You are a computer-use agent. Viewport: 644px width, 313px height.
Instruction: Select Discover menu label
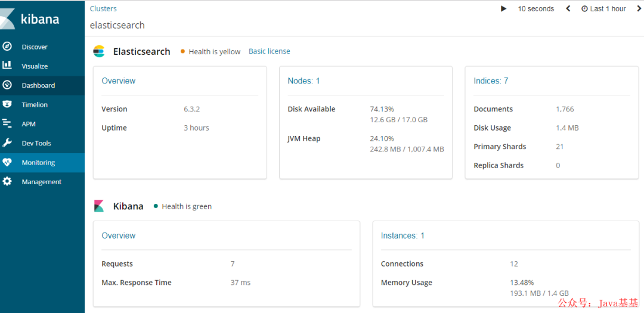click(x=35, y=47)
